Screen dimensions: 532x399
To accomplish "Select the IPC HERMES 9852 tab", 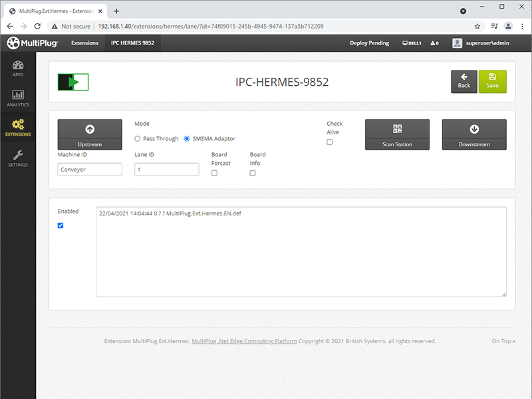I will [132, 43].
